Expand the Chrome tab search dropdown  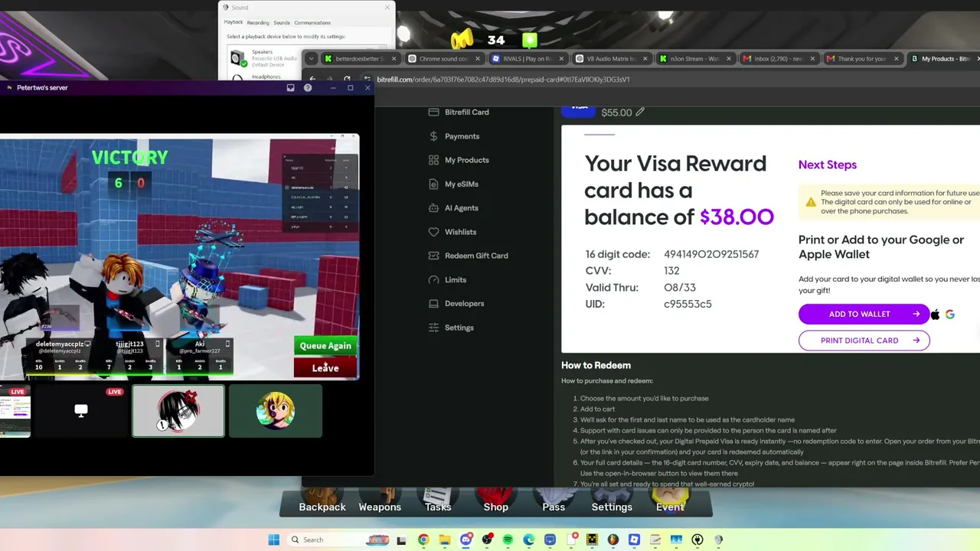click(311, 59)
